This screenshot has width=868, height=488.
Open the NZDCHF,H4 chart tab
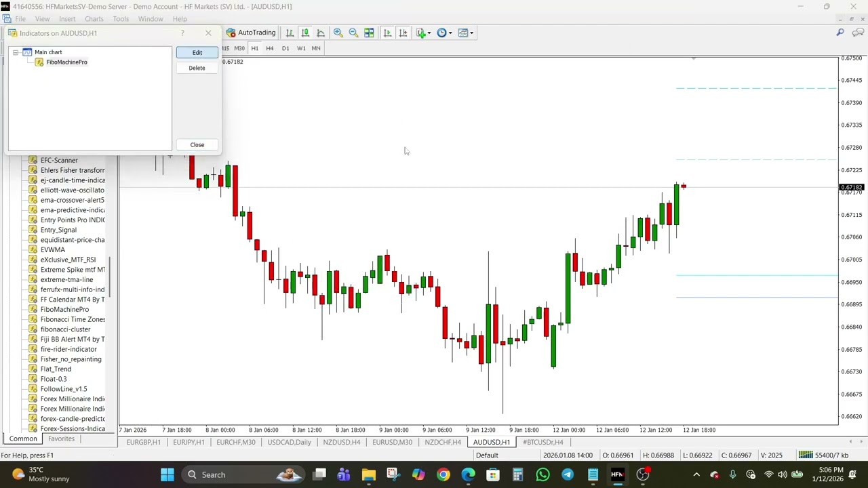pos(443,442)
